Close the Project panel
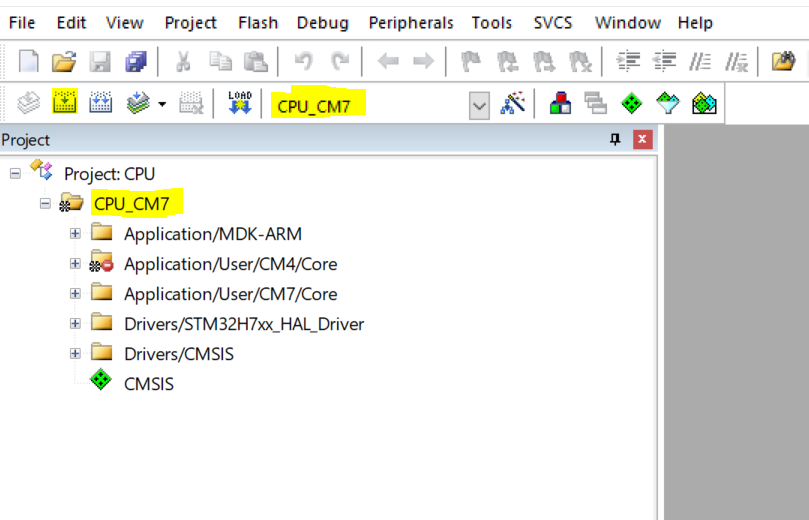Screen dimensions: 809x520 (642, 139)
